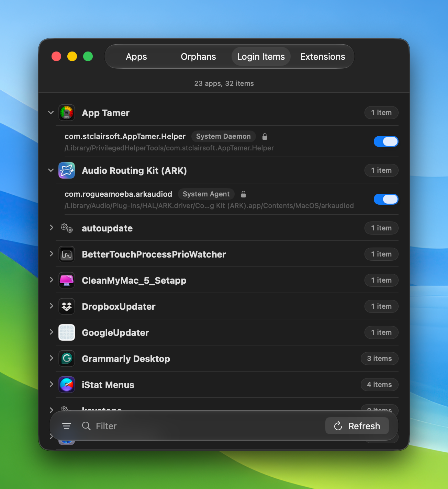This screenshot has height=489, width=448.
Task: Expand the iStat Menus group
Action: (51, 384)
